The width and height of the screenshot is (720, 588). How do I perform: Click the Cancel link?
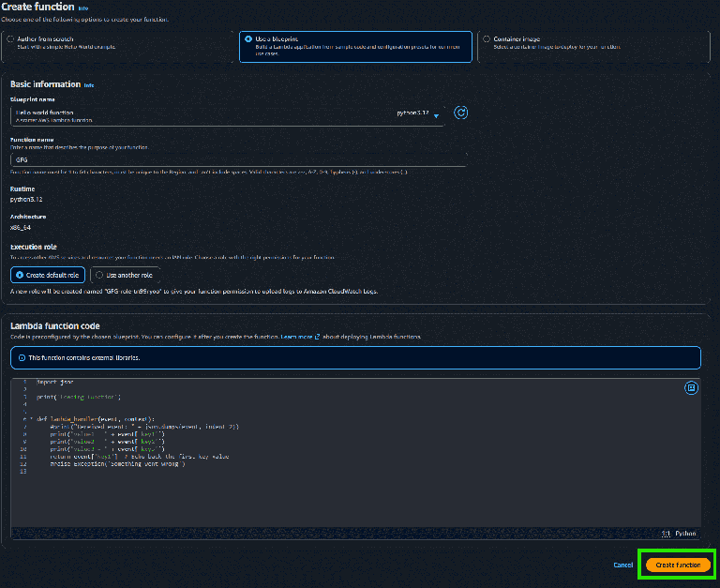point(623,565)
